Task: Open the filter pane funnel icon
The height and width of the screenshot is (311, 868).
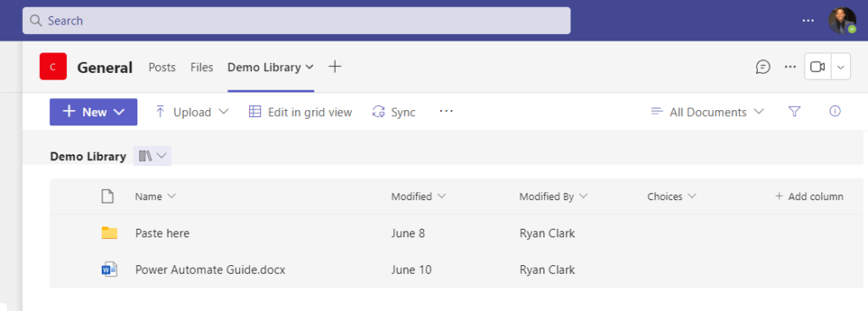Action: click(x=794, y=112)
